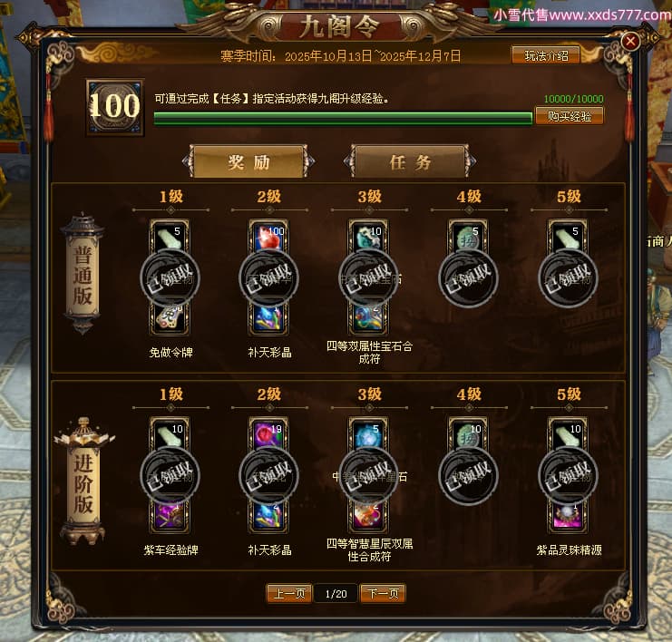Click the red gem icon with 100

point(268,237)
